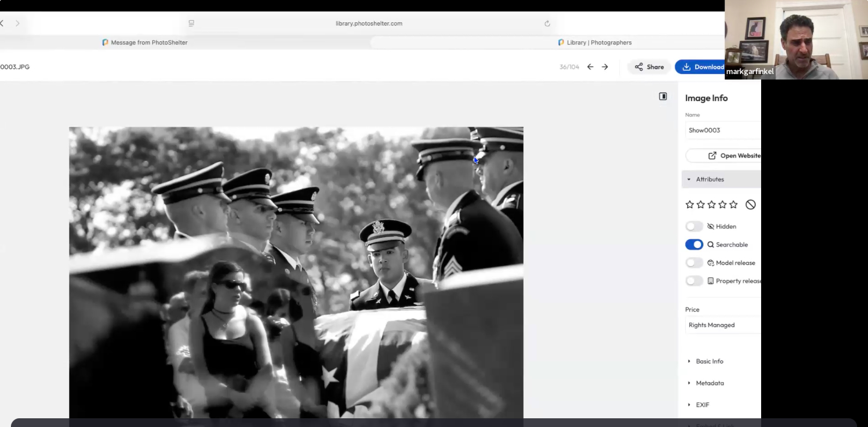Collapse the Attributes section
The width and height of the screenshot is (868, 427).
(x=709, y=179)
